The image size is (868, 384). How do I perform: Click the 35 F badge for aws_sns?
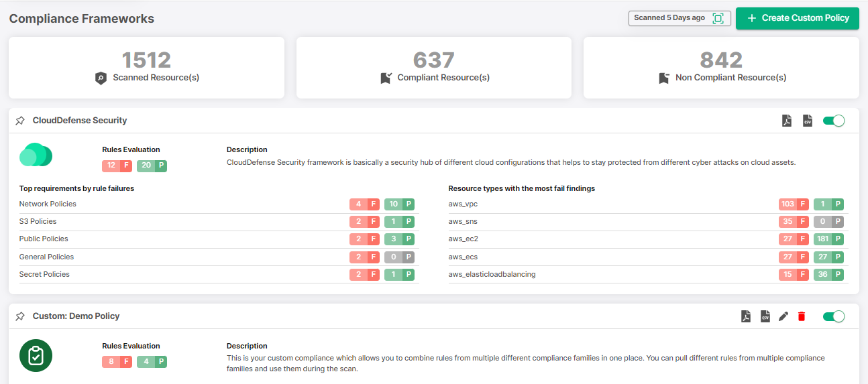[x=794, y=222]
